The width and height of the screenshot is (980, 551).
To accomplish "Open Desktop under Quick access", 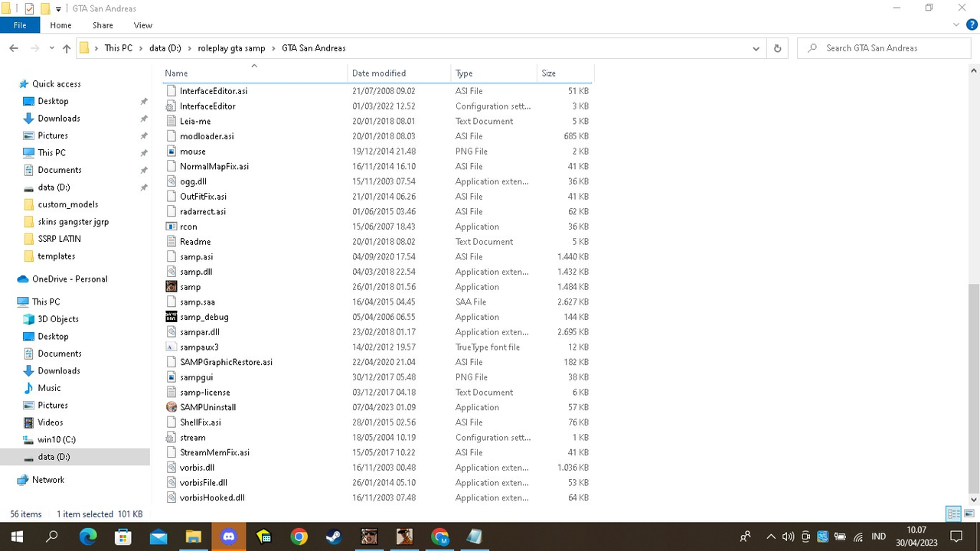I will 53,101.
